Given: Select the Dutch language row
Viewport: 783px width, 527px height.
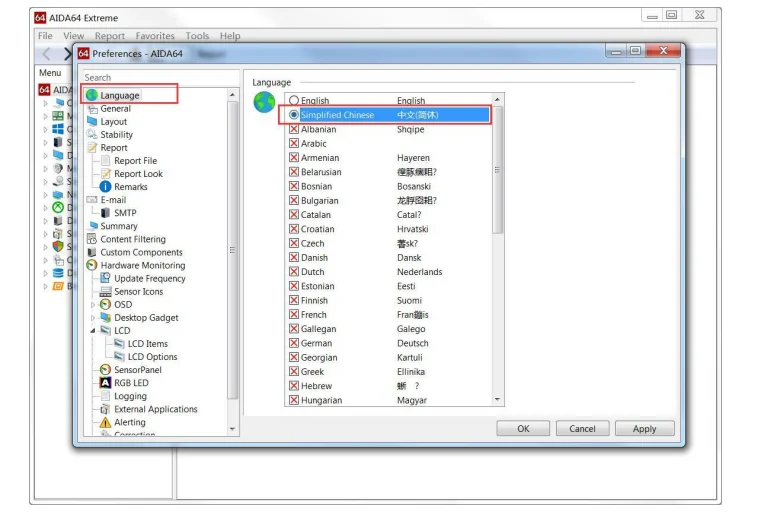Looking at the screenshot, I should (390, 272).
